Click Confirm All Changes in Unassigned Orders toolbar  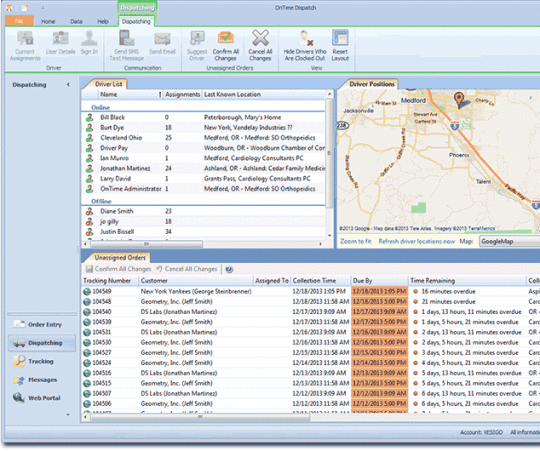(x=118, y=269)
